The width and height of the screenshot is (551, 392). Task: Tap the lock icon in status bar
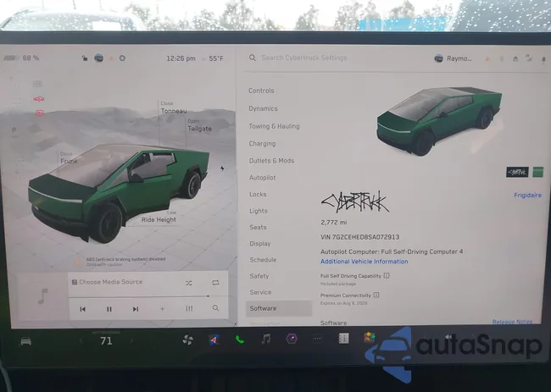coord(84,58)
